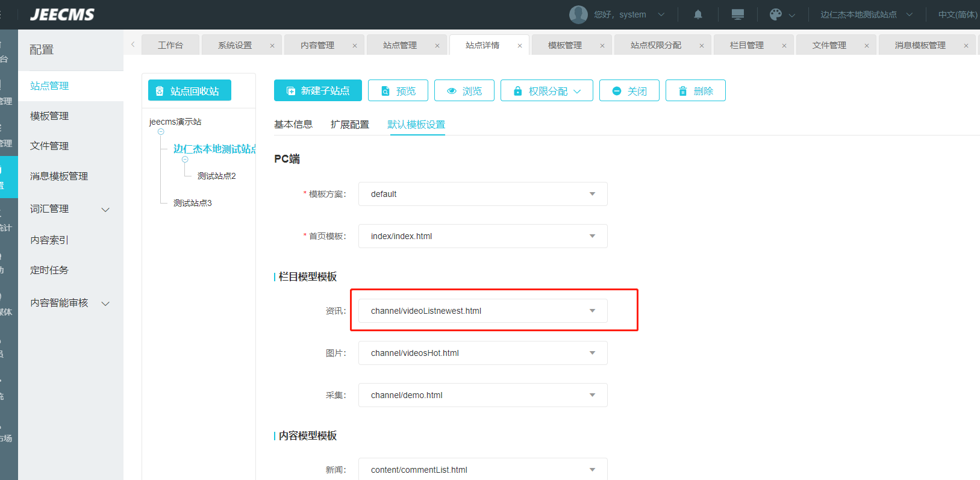Click the monitor display icon
Screen dimensions: 980x480
[x=738, y=14]
